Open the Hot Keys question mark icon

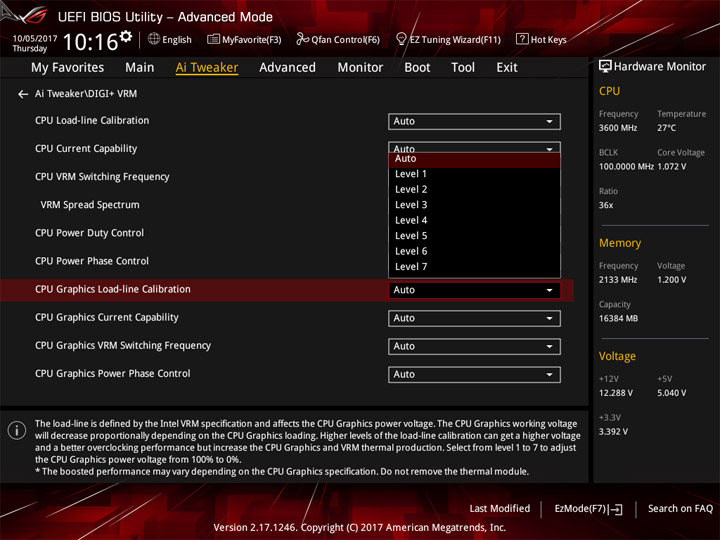tap(522, 39)
